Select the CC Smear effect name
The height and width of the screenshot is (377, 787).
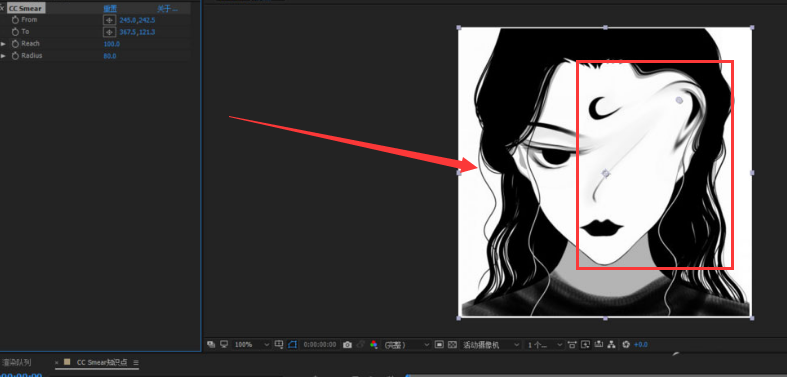click(25, 9)
